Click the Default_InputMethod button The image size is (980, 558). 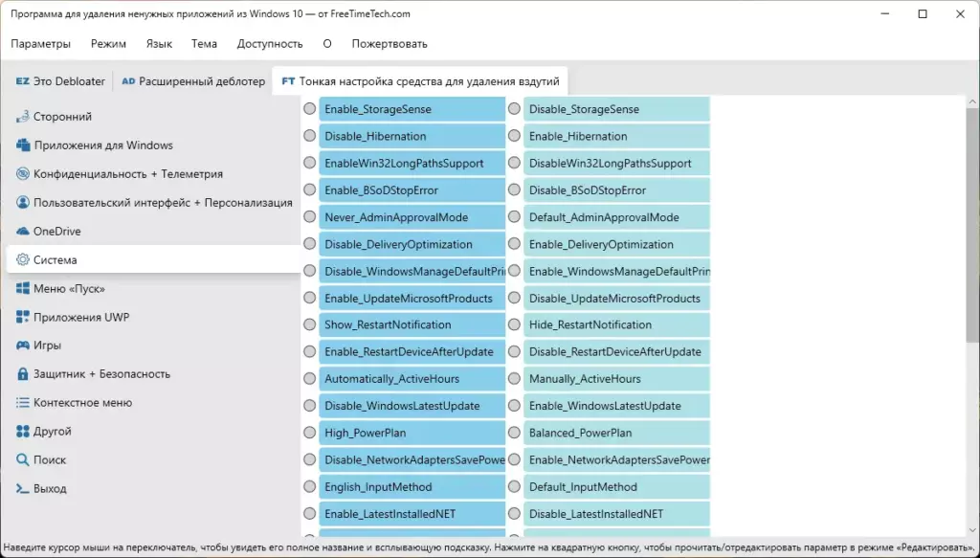(616, 487)
